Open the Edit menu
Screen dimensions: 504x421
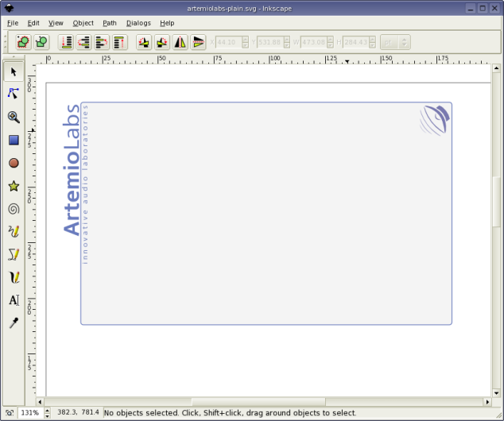(33, 23)
